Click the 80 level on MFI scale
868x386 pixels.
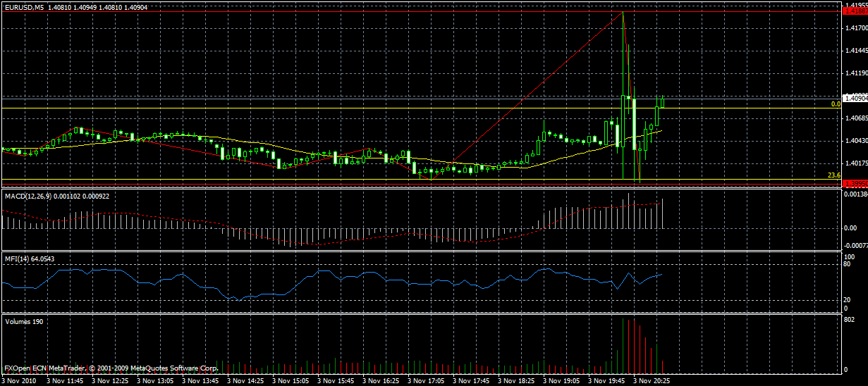click(848, 265)
